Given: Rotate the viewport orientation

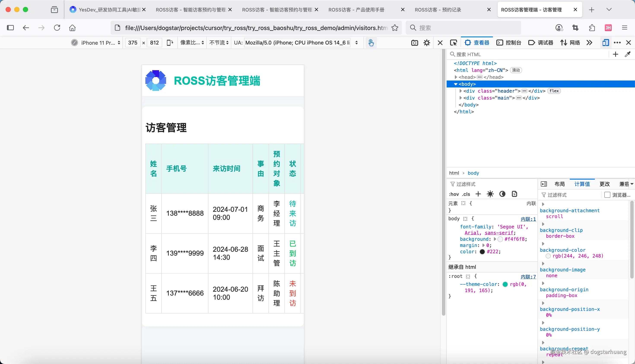Looking at the screenshot, I should click(x=170, y=43).
